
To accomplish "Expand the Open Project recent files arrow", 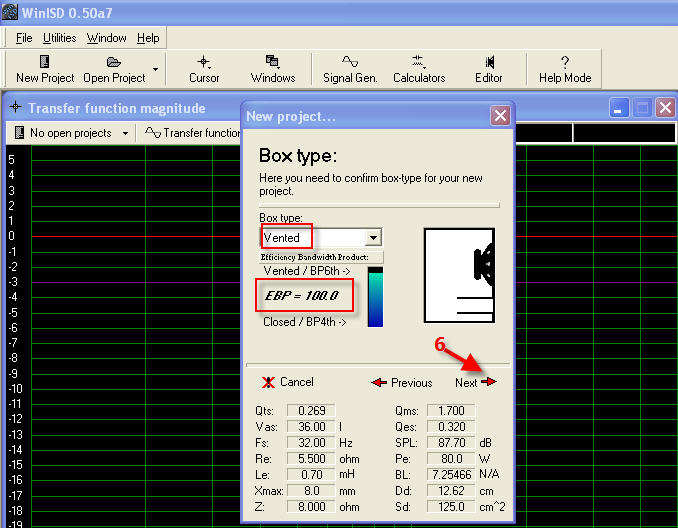I will coord(155,69).
